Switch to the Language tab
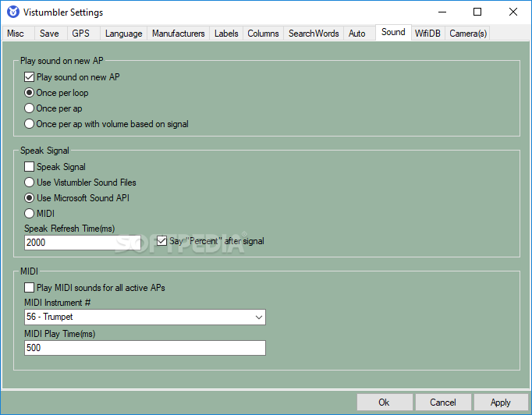The width and height of the screenshot is (532, 415). coord(123,34)
